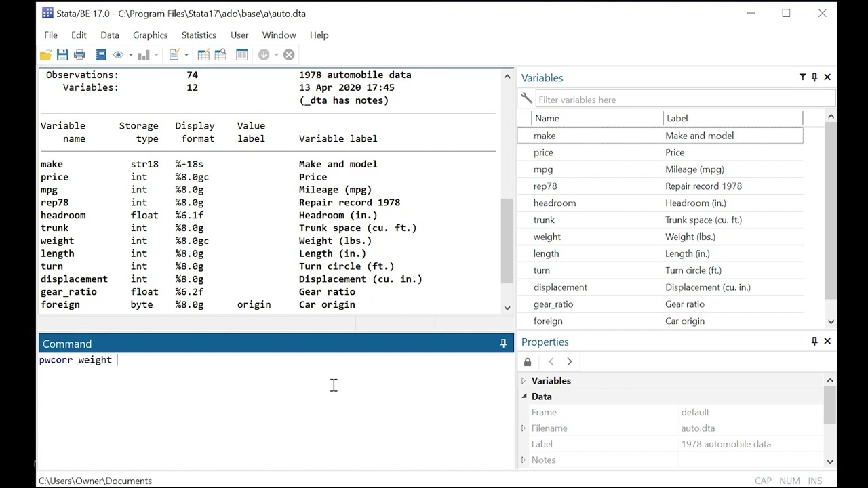This screenshot has width=868, height=488.
Task: Open the Variables Manager icon
Action: tap(242, 55)
